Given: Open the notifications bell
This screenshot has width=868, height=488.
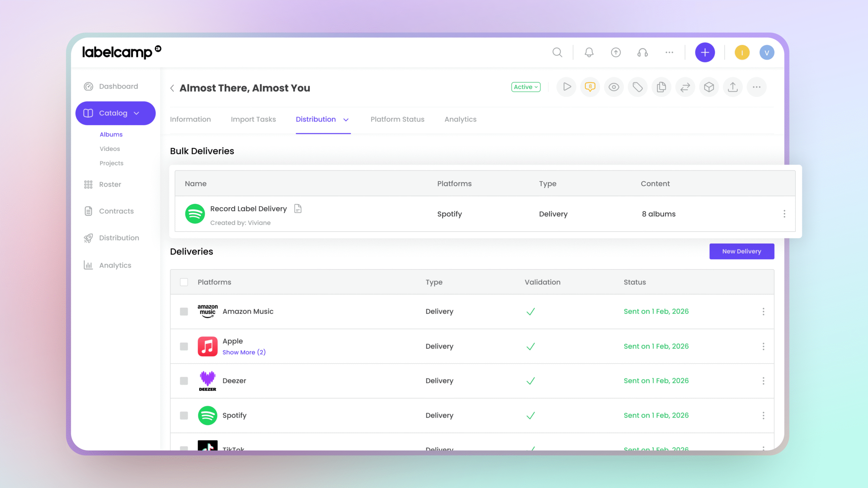Looking at the screenshot, I should 589,53.
